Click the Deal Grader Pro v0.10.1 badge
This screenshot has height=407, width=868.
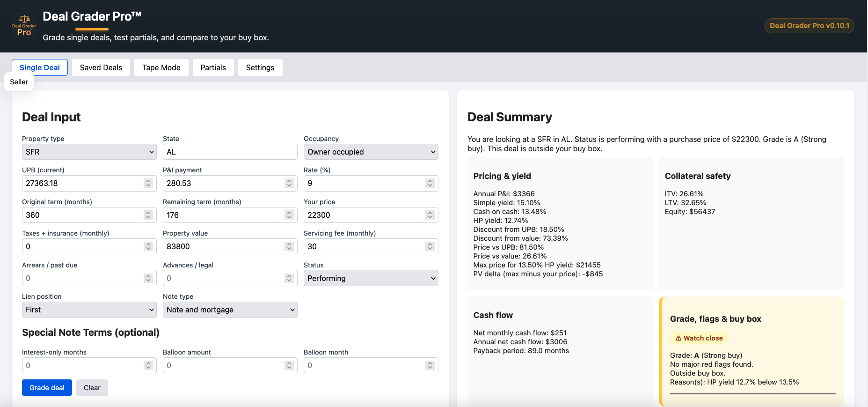(x=809, y=26)
